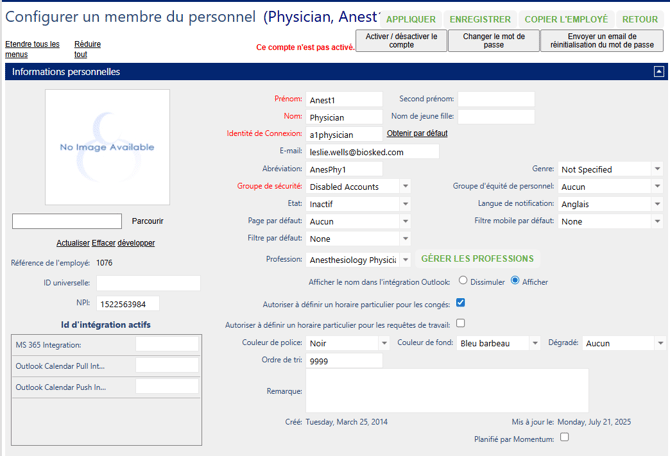Toggle Planifié par Momentum checkbox
The image size is (670, 456).
(564, 437)
